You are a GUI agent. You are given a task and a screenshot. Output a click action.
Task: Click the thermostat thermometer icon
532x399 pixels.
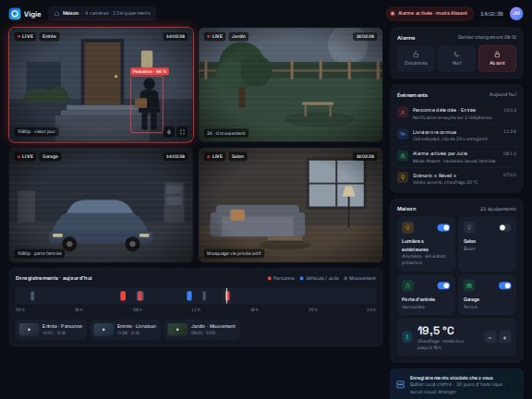pyautogui.click(x=407, y=337)
